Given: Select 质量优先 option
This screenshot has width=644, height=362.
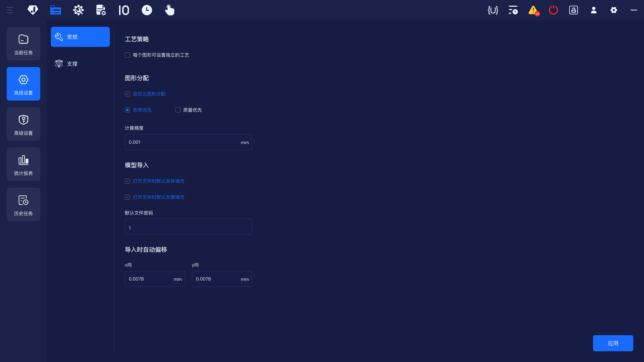Looking at the screenshot, I should pos(178,110).
